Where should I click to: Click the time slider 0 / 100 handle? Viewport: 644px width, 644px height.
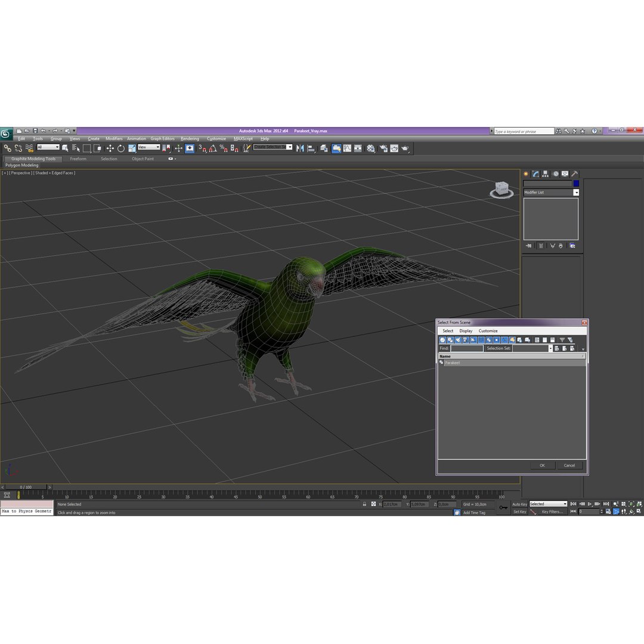coord(26,487)
